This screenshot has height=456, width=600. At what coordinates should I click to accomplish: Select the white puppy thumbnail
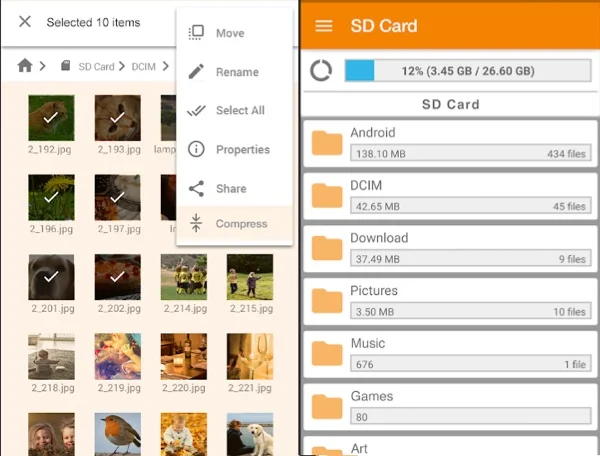click(x=250, y=434)
